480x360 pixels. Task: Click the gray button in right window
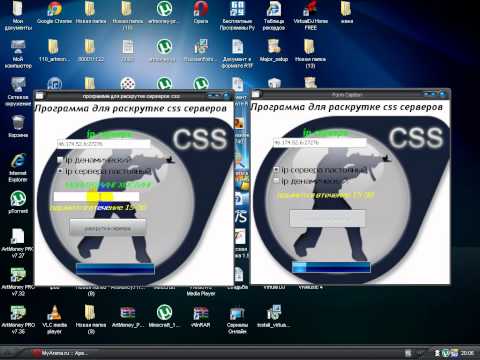(x=327, y=218)
